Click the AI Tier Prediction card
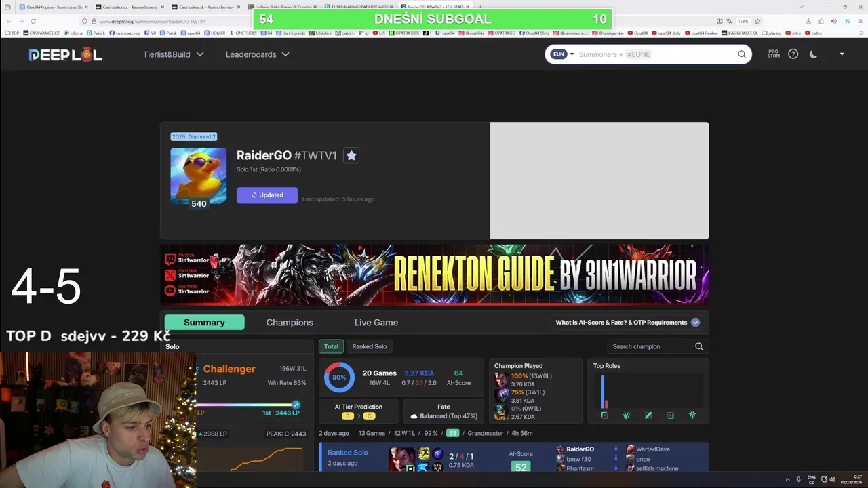The width and height of the screenshot is (868, 488). coord(359,411)
